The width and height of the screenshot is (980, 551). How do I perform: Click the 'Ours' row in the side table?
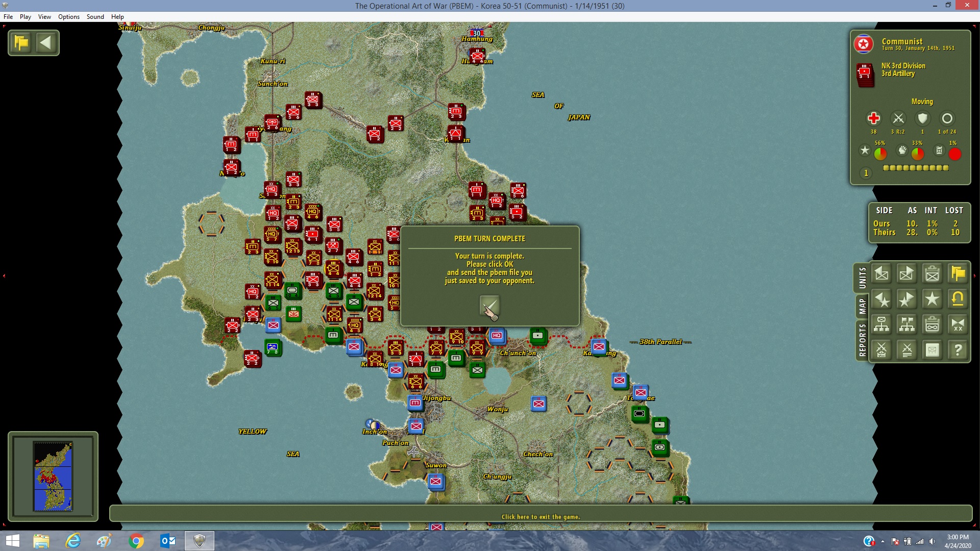(x=917, y=223)
